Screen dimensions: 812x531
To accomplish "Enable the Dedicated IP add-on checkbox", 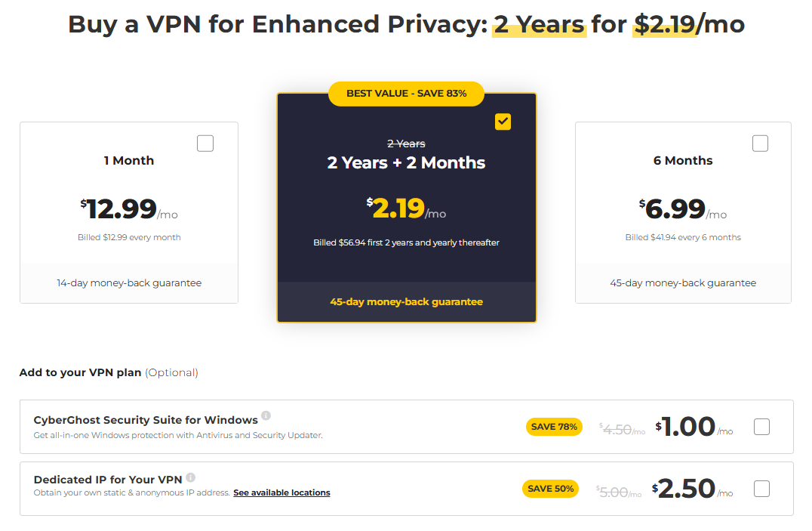I will click(762, 489).
